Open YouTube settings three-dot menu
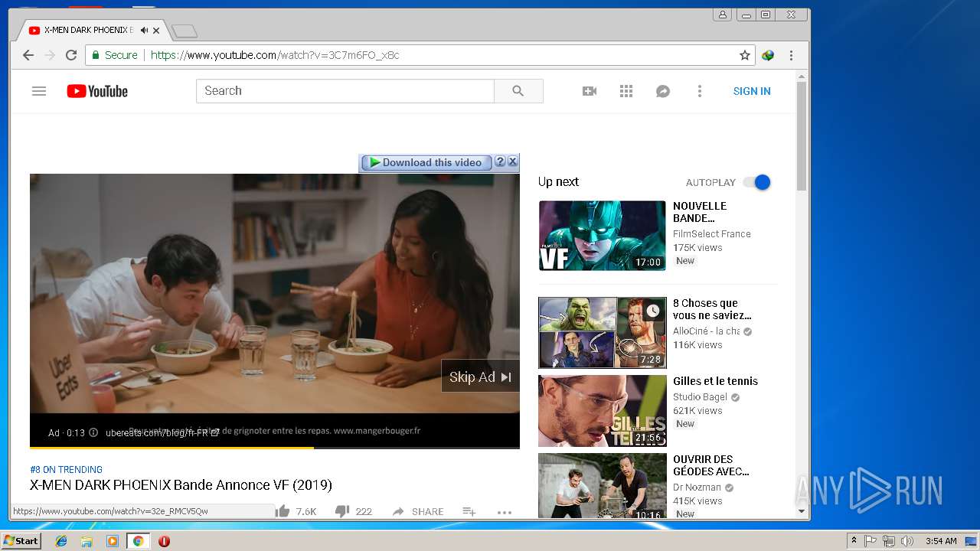The width and height of the screenshot is (980, 551). [x=699, y=91]
